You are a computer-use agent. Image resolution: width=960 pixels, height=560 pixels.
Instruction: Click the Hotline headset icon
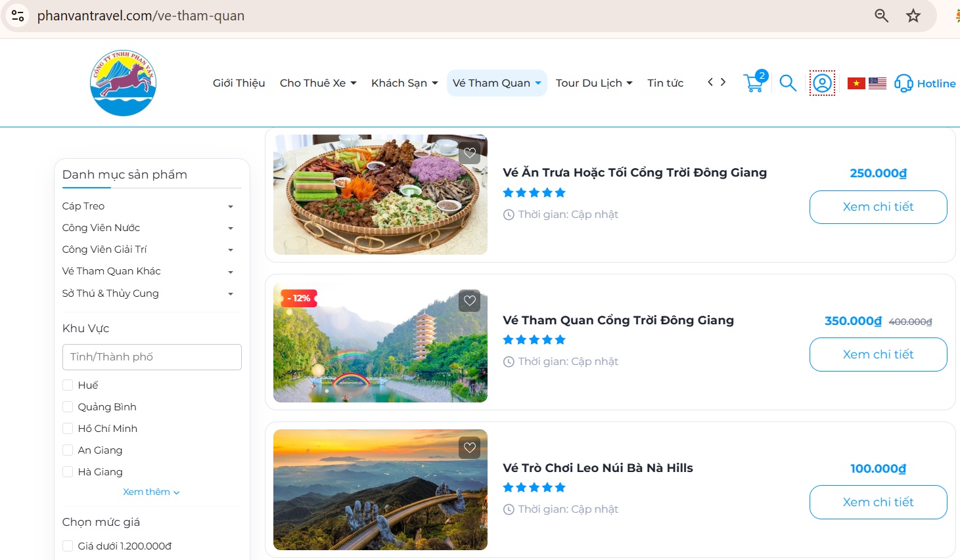coord(904,83)
